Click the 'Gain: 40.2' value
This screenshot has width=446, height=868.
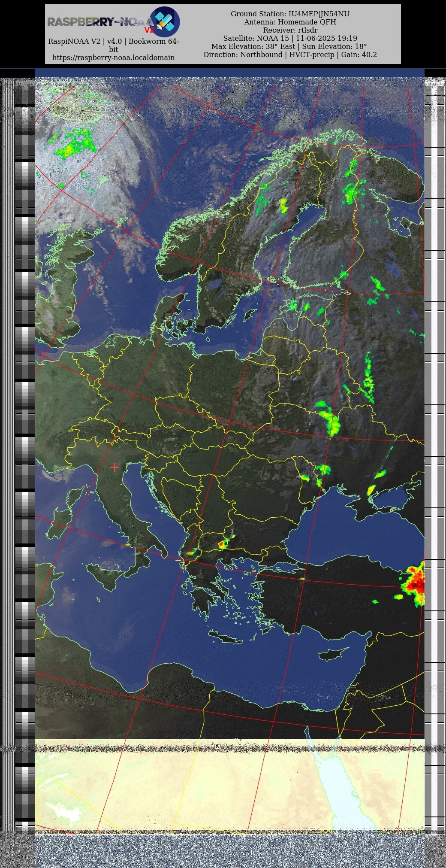[359, 55]
